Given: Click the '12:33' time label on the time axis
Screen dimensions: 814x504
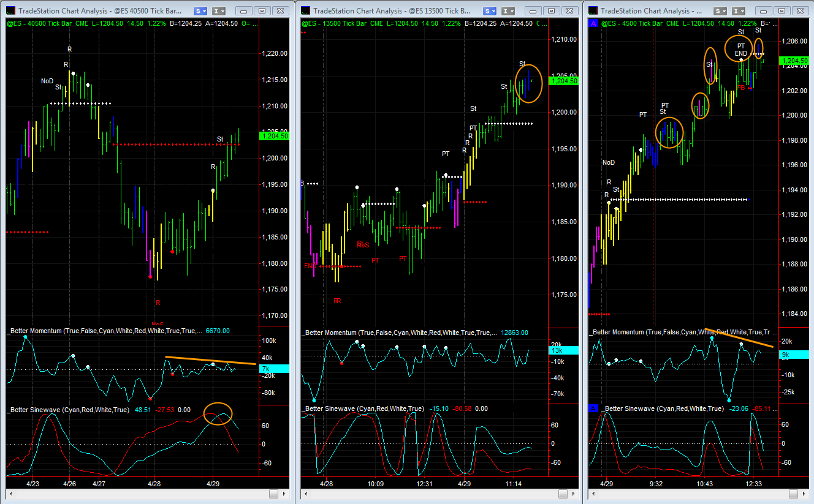Looking at the screenshot, I should click(754, 484).
